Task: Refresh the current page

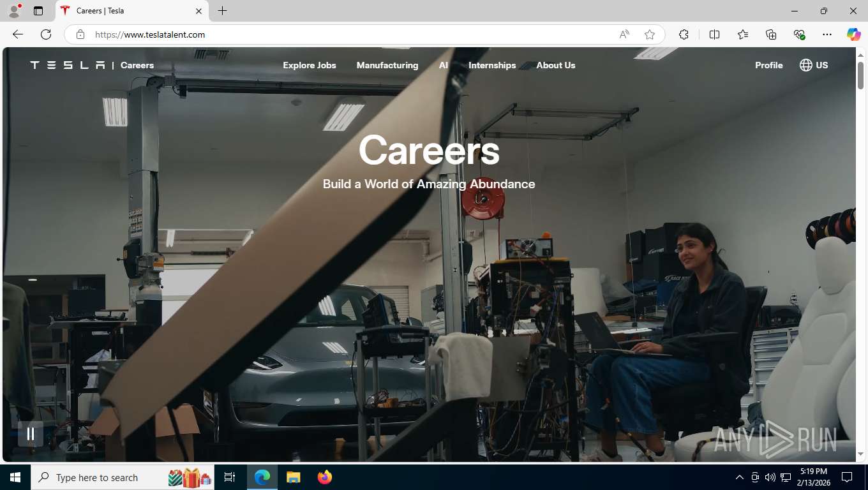Action: pos(46,34)
